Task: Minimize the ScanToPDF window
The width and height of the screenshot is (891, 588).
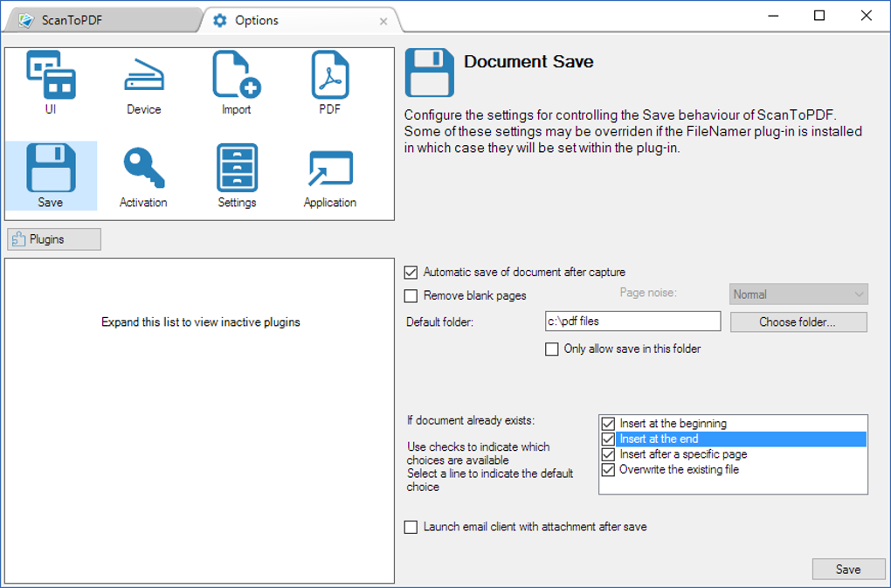Action: [x=773, y=16]
